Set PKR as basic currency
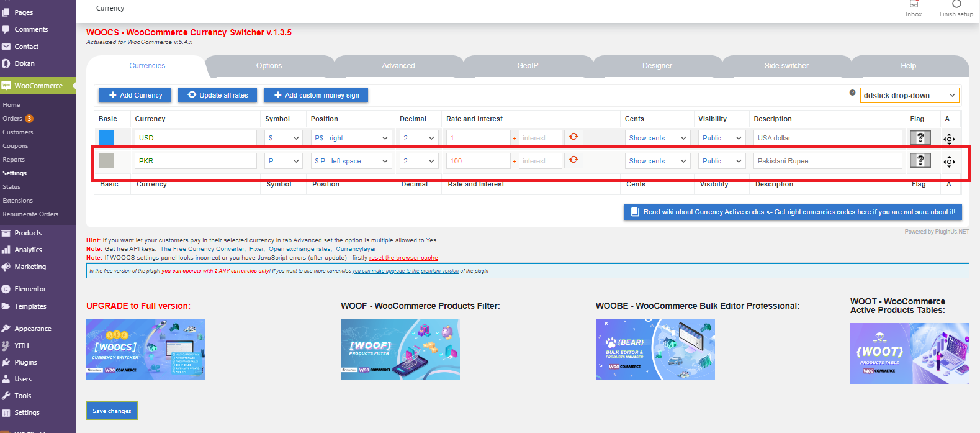This screenshot has height=433, width=980. tap(106, 160)
